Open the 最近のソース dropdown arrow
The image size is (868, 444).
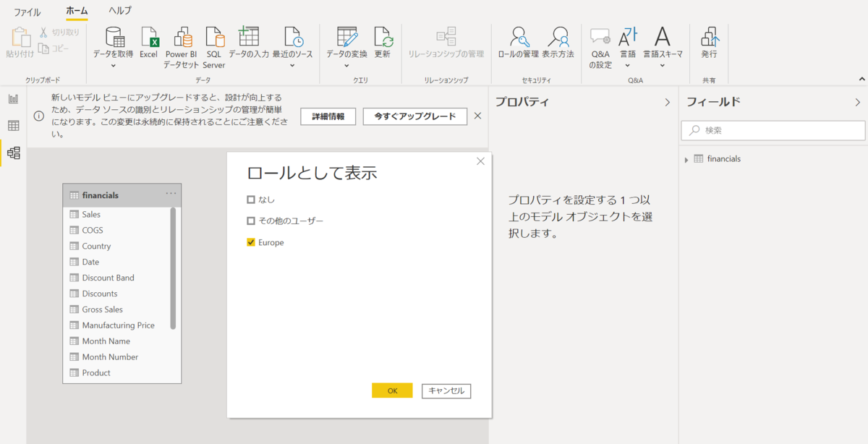[x=292, y=64]
